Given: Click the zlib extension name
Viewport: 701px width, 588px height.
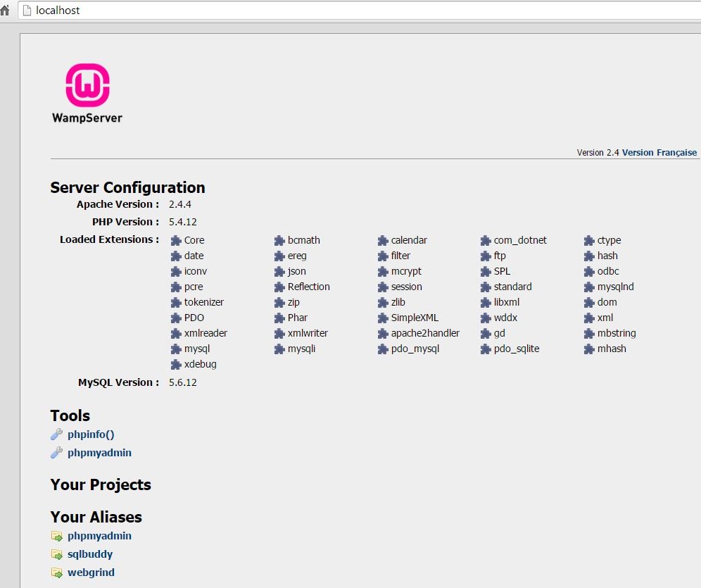Looking at the screenshot, I should [398, 302].
